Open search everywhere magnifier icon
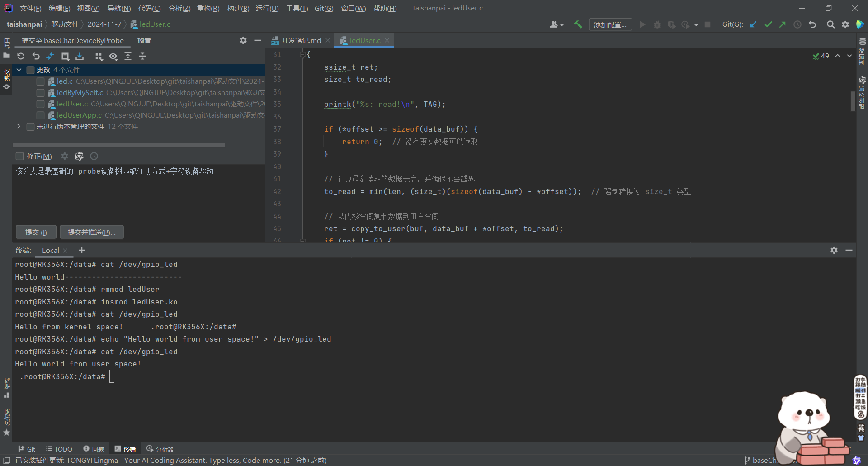The height and width of the screenshot is (466, 868). (x=830, y=24)
